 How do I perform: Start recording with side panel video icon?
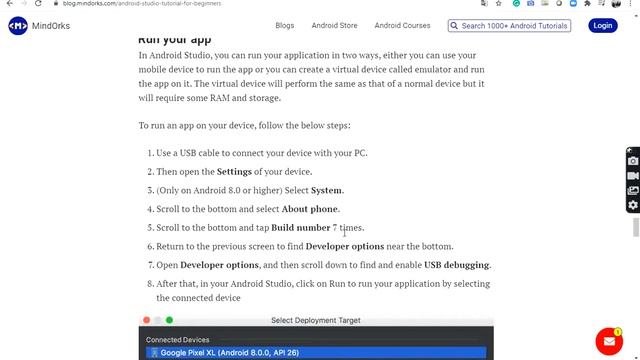[633, 176]
